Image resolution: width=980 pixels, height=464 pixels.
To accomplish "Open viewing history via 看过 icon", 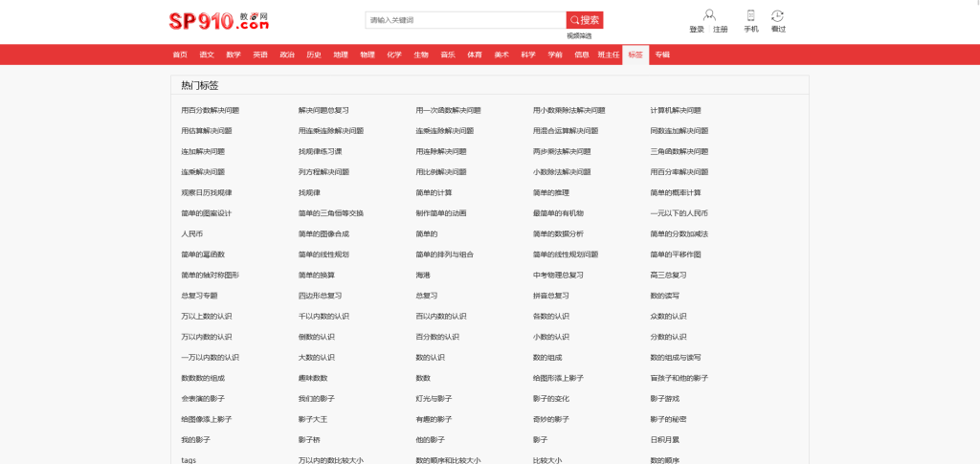I will [x=777, y=14].
